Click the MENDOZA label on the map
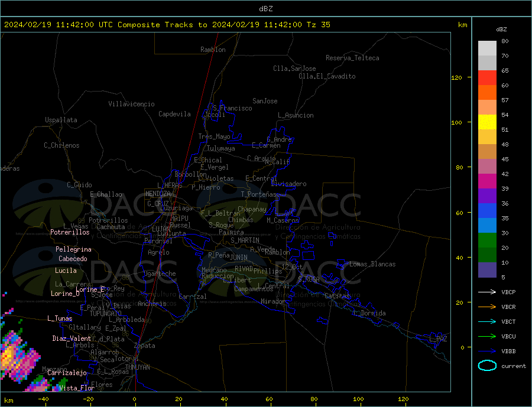 [158, 194]
